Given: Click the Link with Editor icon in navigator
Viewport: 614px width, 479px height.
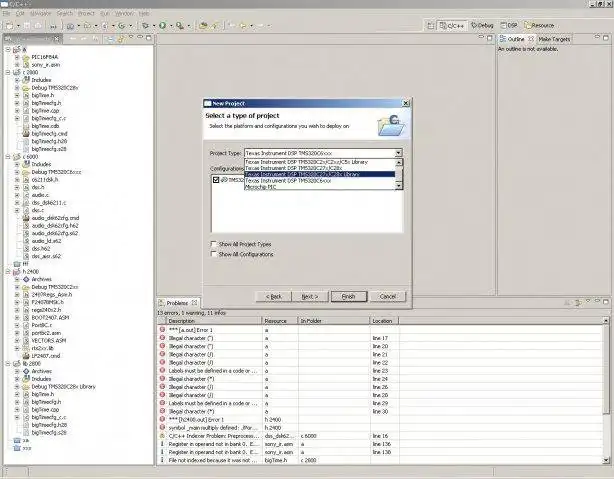Looking at the screenshot, I should [121, 38].
